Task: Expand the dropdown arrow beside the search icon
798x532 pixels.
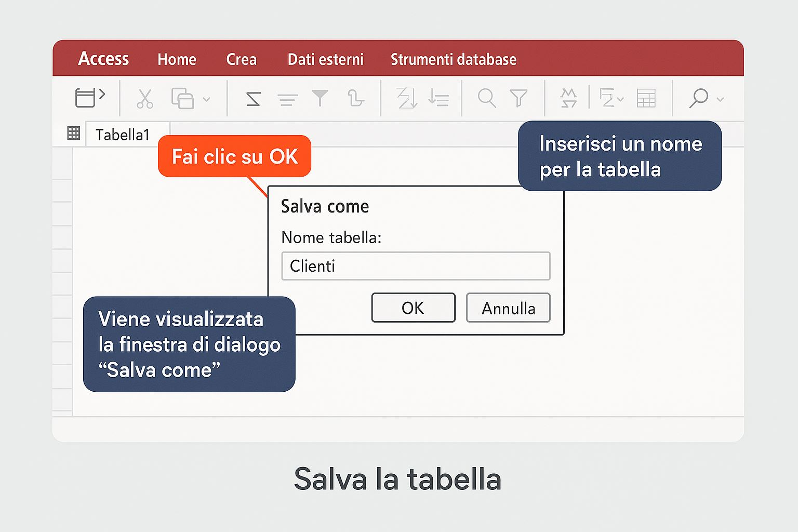Action: pyautogui.click(x=720, y=99)
